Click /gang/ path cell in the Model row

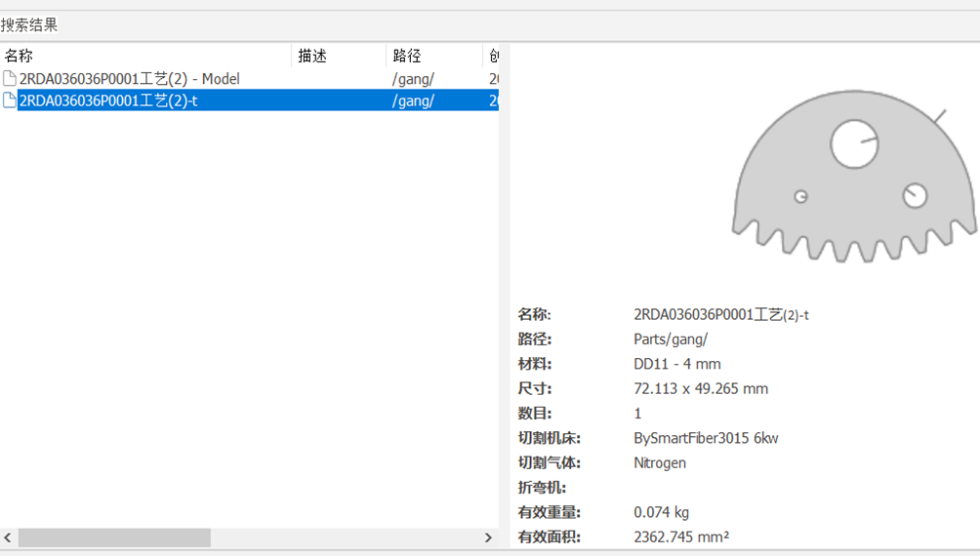pyautogui.click(x=413, y=79)
